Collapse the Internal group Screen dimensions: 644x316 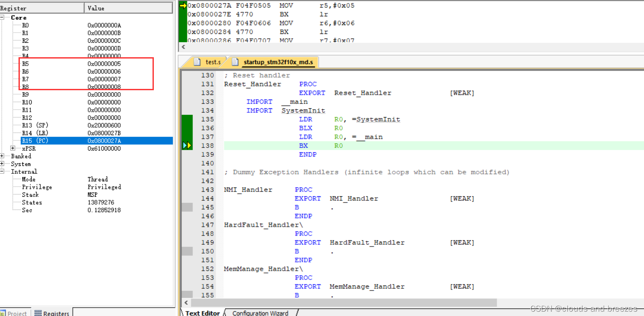pos(2,172)
